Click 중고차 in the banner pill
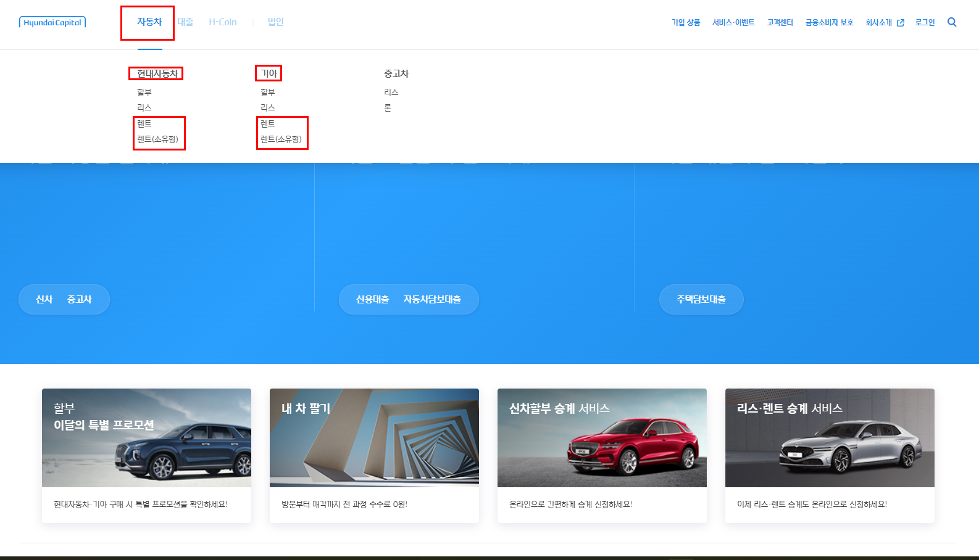 [x=80, y=300]
